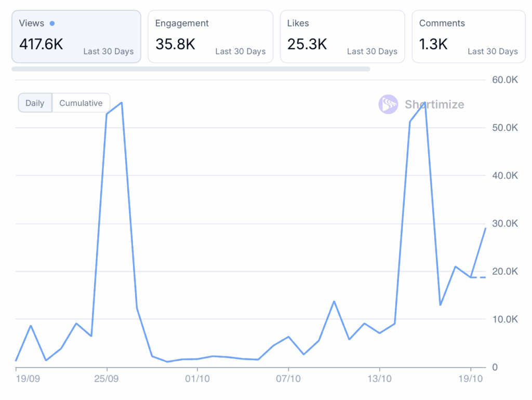Click the blue dot beside Views
The image size is (532, 400).
pyautogui.click(x=52, y=23)
